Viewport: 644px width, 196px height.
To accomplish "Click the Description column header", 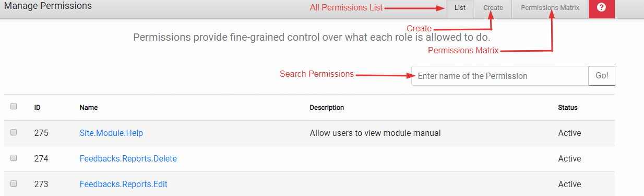I will 327,108.
